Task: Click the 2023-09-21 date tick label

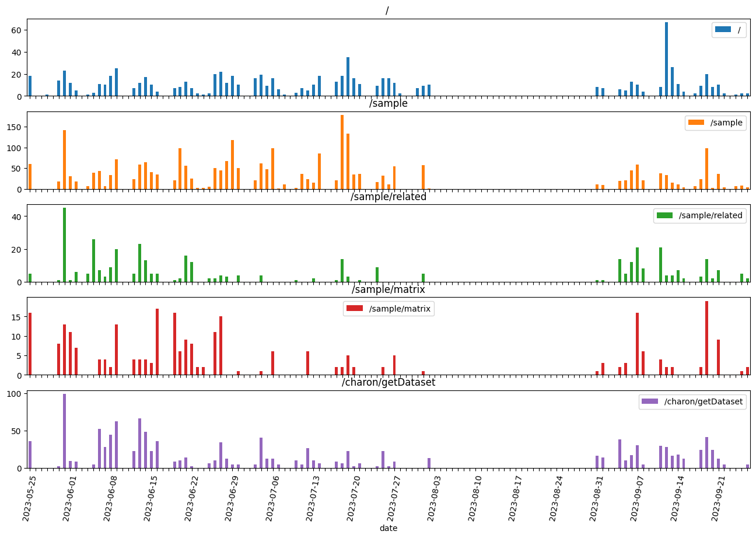Action: tap(719, 498)
